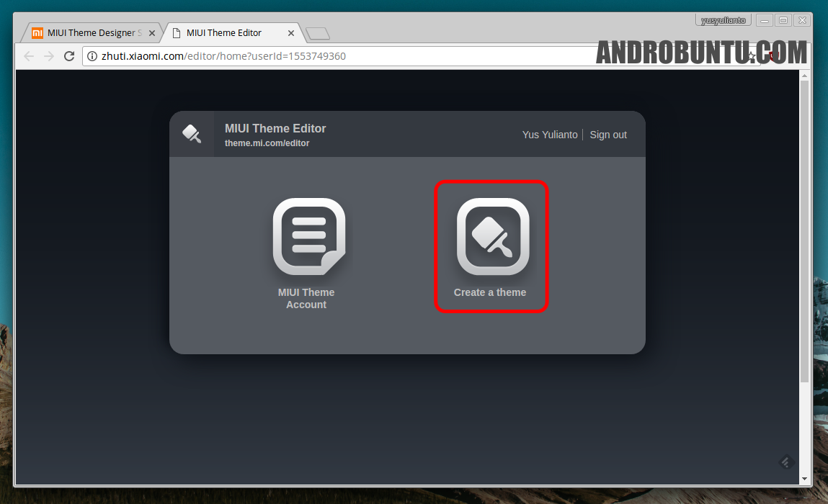
Task: Close the MIUI Theme Designer tab
Action: pyautogui.click(x=152, y=33)
